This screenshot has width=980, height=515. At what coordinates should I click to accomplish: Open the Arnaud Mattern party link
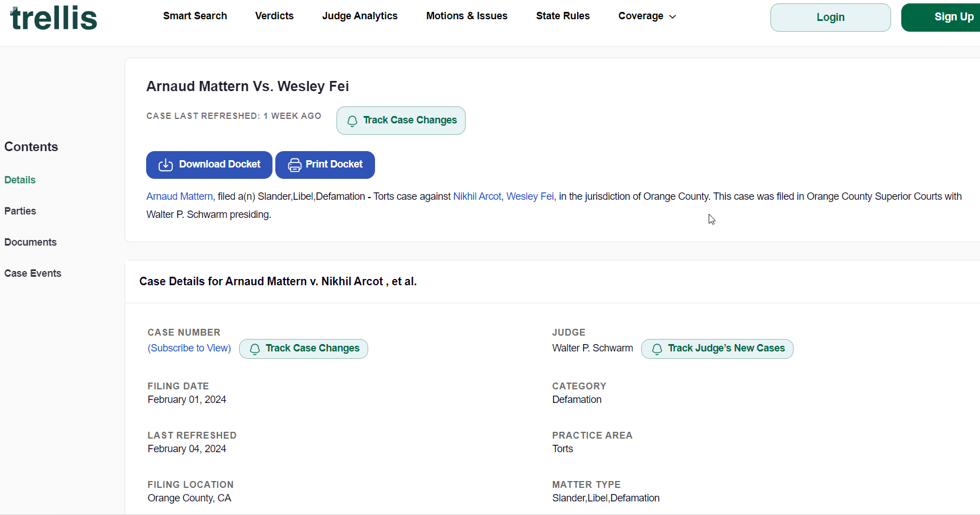(x=179, y=196)
